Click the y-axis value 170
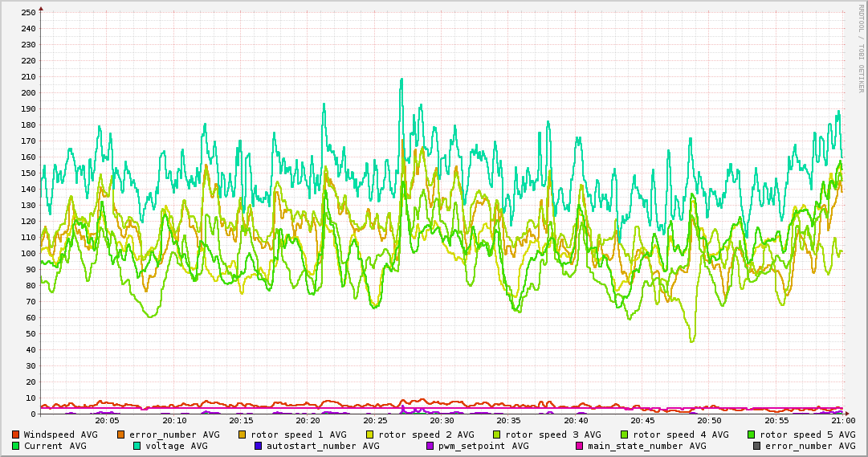Screen dimensions: 868x457 (x=27, y=141)
